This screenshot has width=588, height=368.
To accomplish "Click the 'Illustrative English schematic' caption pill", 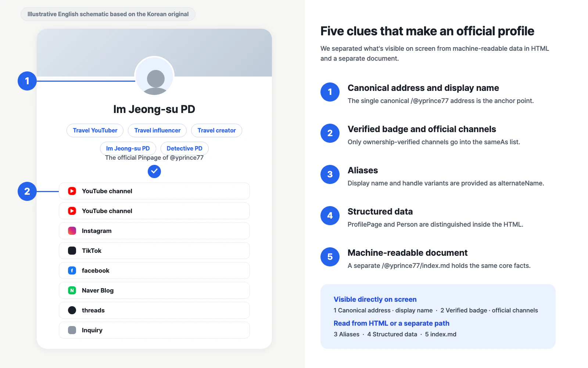I will [x=108, y=14].
